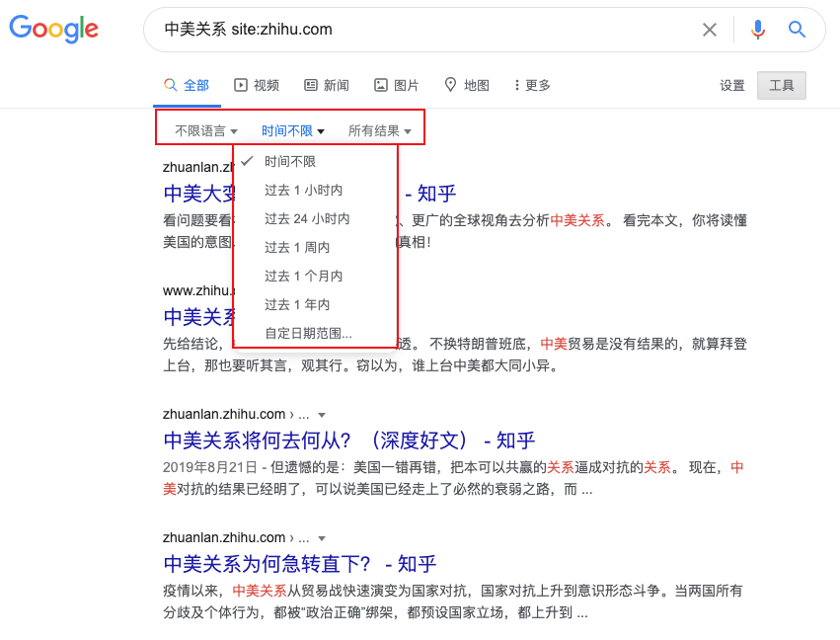
Task: Collapse the 时间不限 dropdown
Action: coord(292,130)
